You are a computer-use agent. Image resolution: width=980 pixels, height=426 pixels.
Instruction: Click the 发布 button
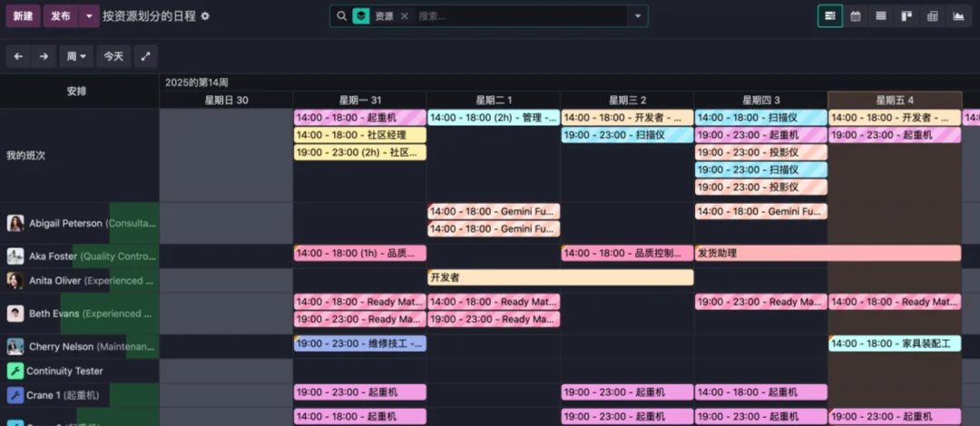pos(60,16)
